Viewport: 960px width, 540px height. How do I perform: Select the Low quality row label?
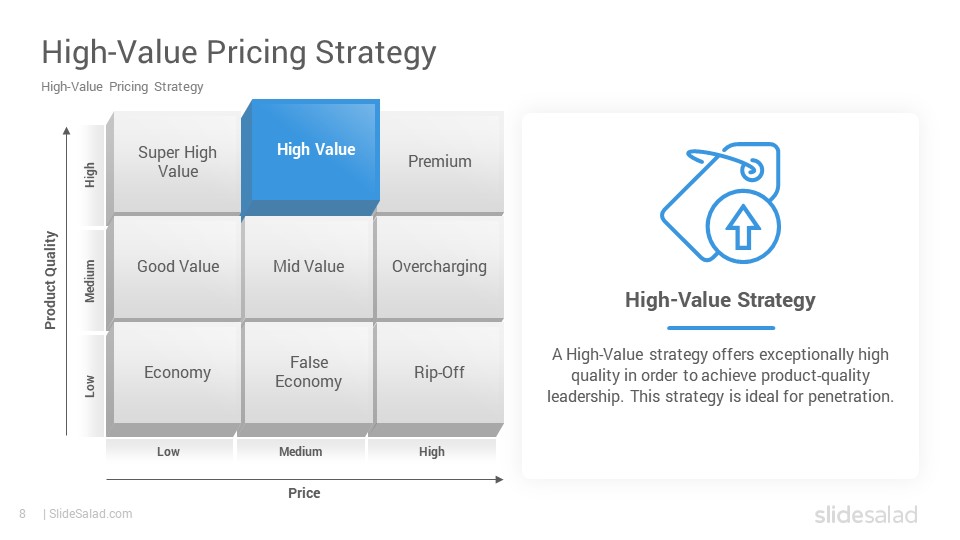click(90, 386)
